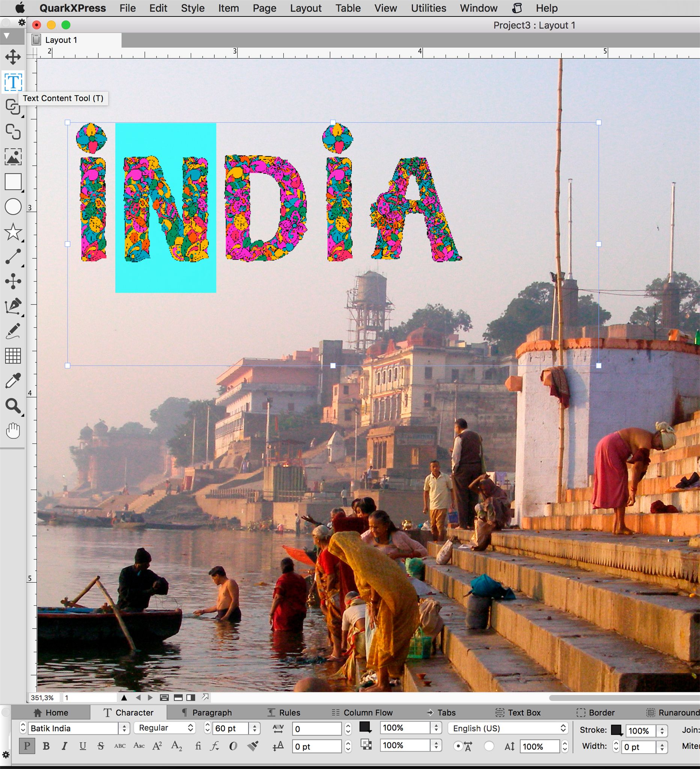Click the export arrow icon in status bar

click(205, 697)
